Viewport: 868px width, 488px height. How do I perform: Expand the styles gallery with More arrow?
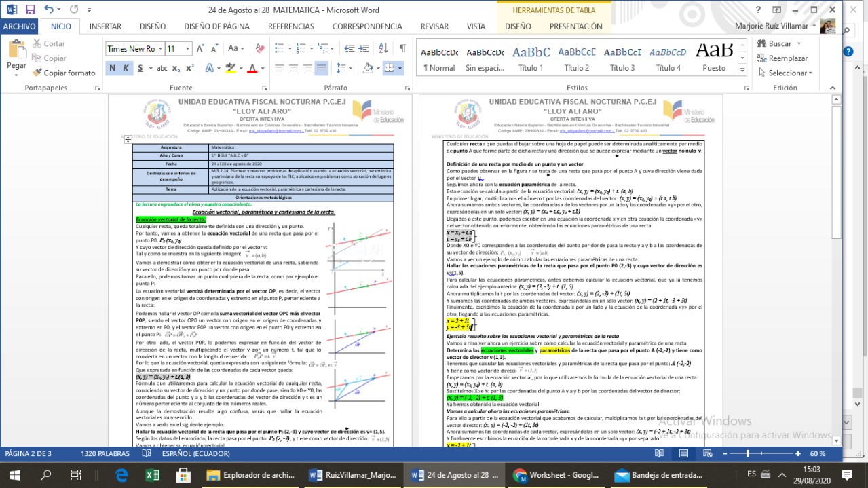[742, 71]
